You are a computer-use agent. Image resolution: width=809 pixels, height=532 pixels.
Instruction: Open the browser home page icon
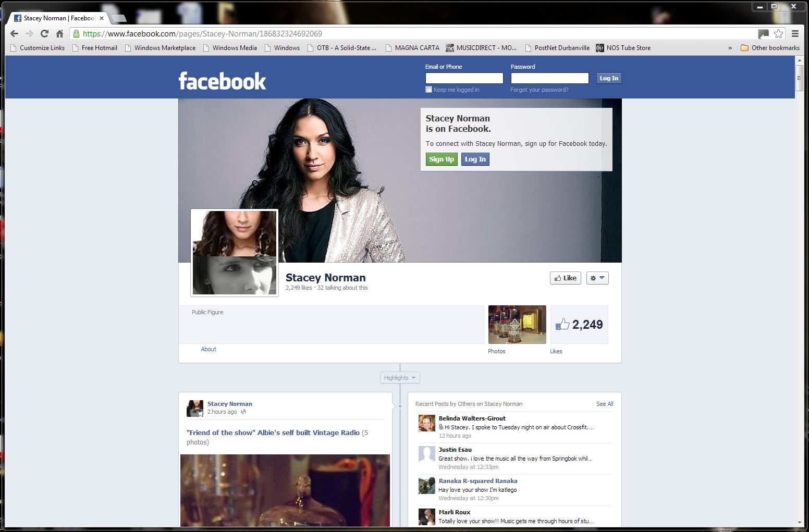(59, 33)
